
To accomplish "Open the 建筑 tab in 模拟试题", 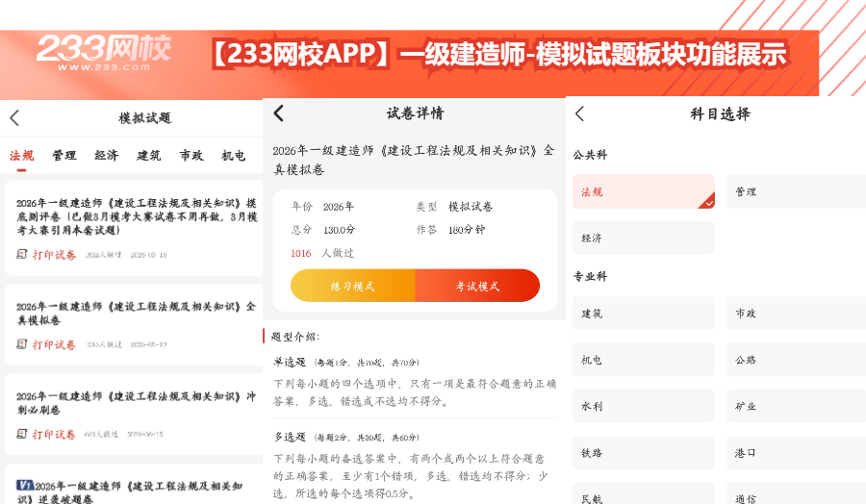I will (x=149, y=156).
